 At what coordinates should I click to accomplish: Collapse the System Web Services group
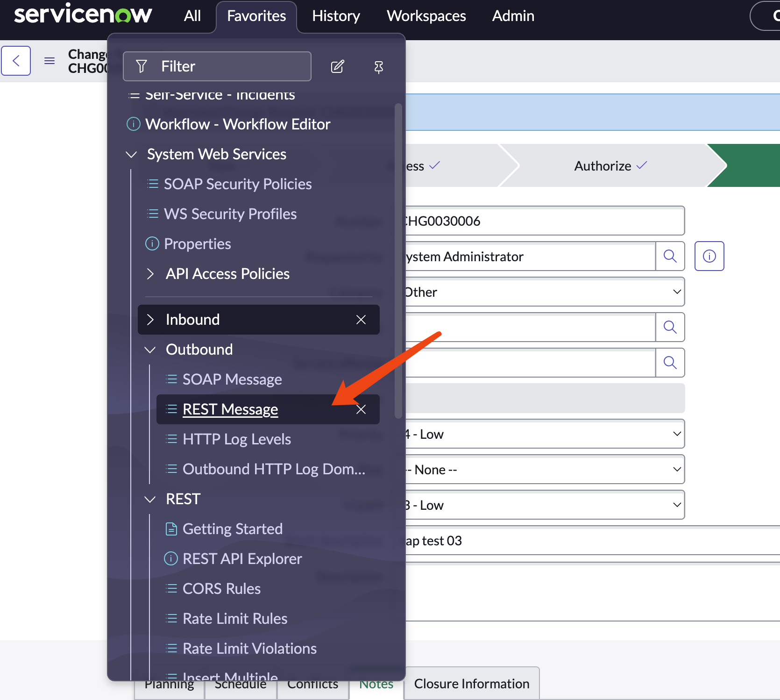click(x=132, y=154)
